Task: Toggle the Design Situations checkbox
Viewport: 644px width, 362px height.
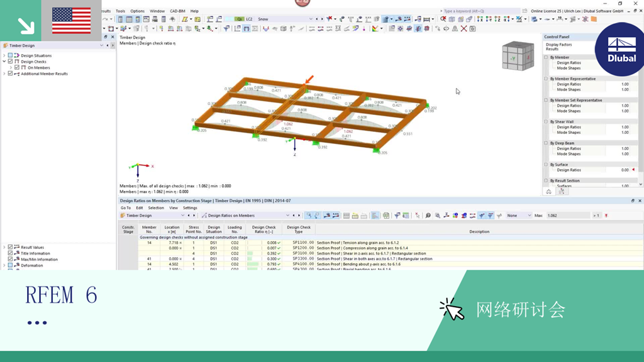Action: tap(10, 55)
